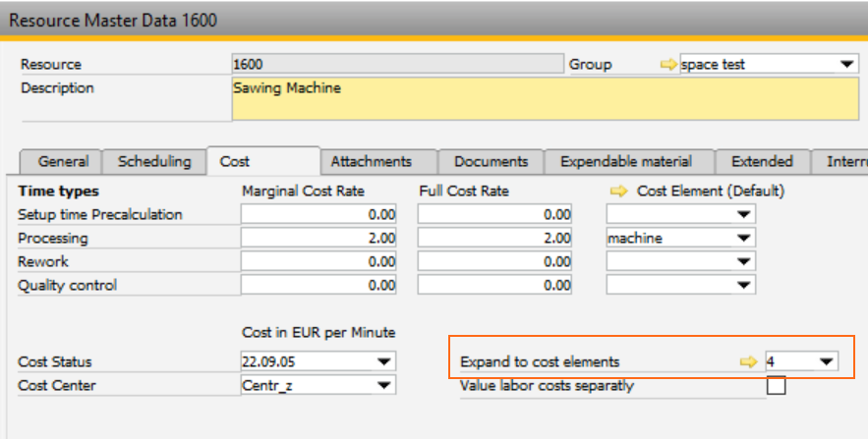
Task: Click the Sawing Machine description field
Action: (544, 98)
